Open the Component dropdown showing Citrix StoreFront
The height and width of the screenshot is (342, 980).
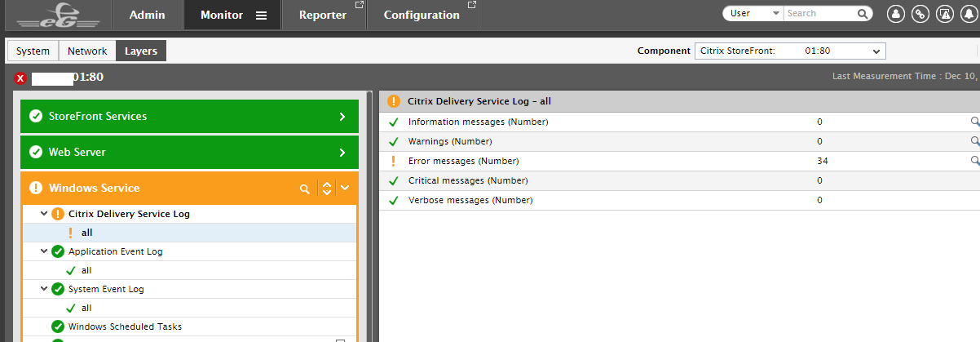point(789,51)
